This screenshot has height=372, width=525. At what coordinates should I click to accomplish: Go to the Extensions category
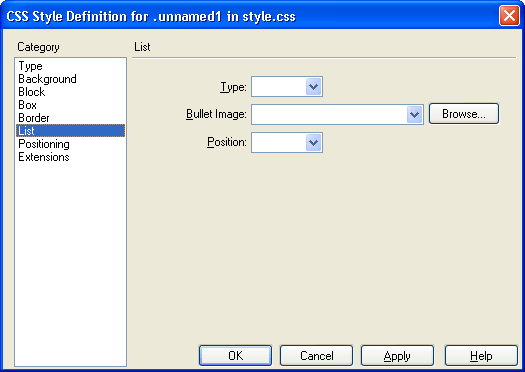click(44, 157)
